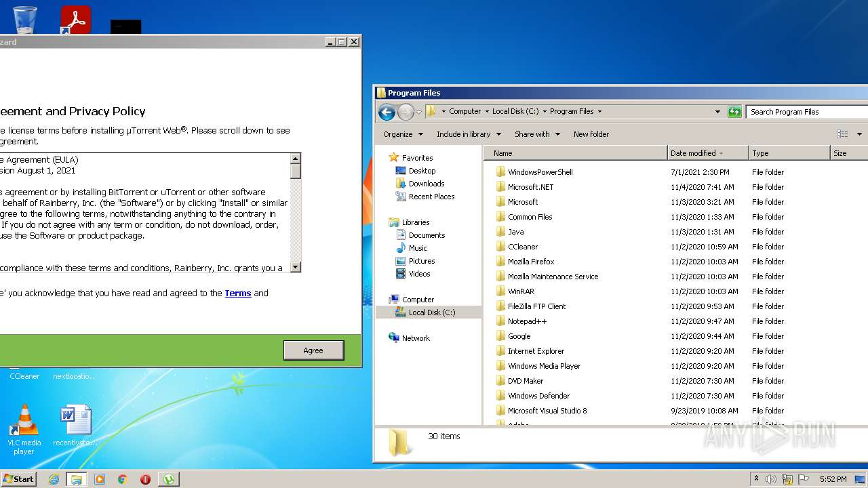The image size is (868, 488).
Task: Open the Include in library dropdown
Action: tap(469, 134)
